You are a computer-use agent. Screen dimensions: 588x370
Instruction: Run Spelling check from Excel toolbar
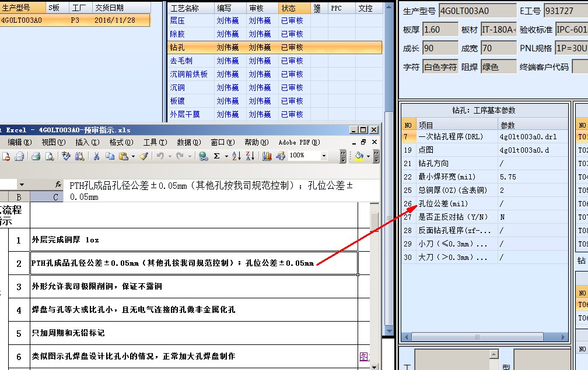(66, 156)
